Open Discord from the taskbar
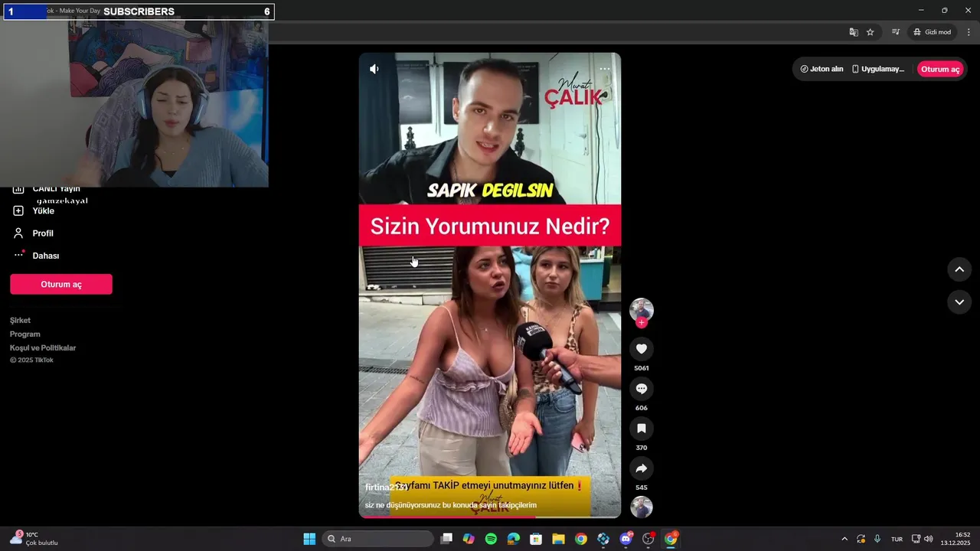The width and height of the screenshot is (980, 551). point(626,539)
